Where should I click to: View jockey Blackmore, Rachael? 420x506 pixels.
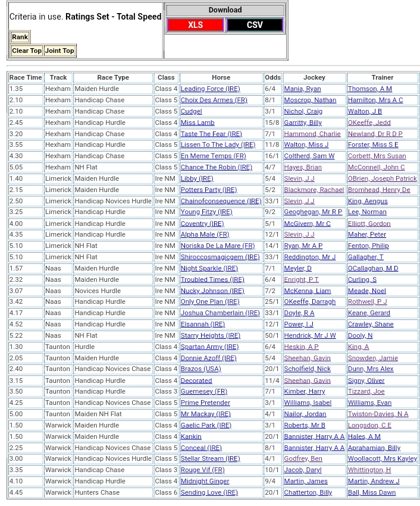pyautogui.click(x=314, y=190)
